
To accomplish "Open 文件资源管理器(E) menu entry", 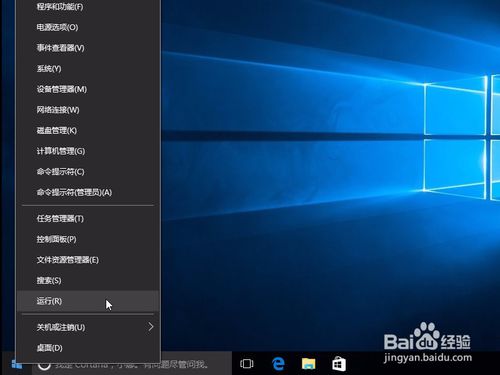I will (x=88, y=260).
